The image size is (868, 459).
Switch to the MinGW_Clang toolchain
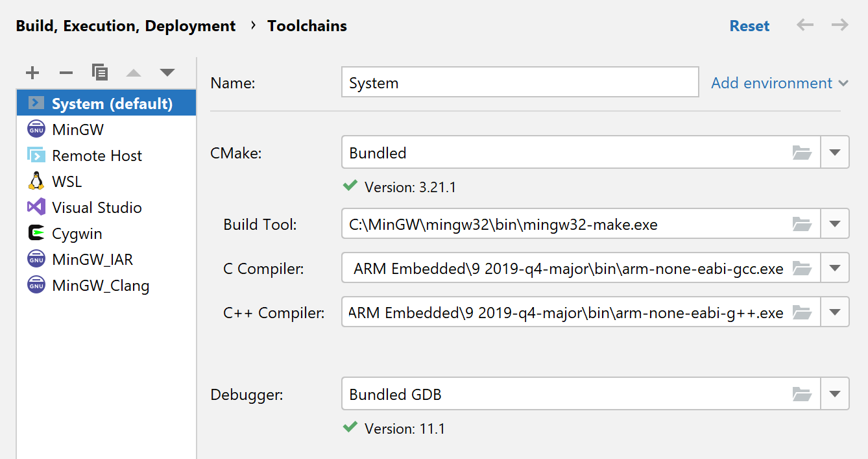[x=101, y=285]
